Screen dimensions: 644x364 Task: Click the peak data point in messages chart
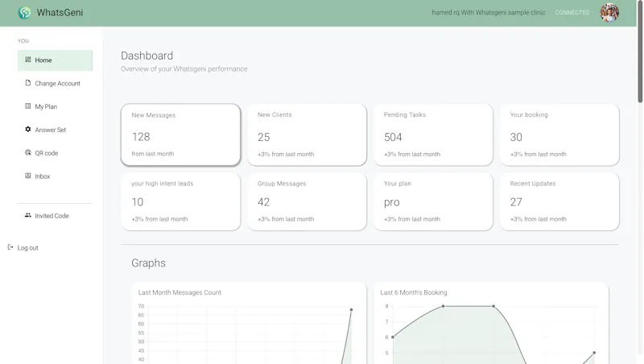[351, 310]
